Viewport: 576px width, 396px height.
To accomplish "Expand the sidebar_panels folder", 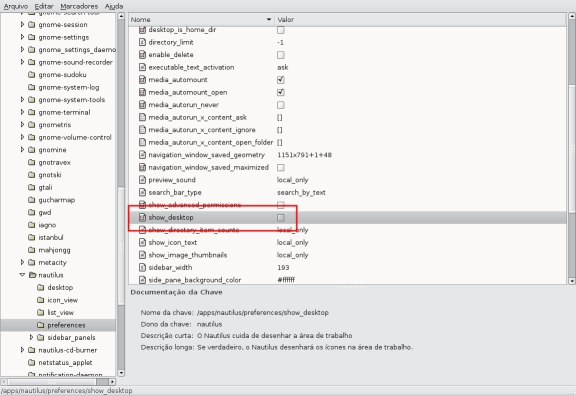I will (x=31, y=337).
